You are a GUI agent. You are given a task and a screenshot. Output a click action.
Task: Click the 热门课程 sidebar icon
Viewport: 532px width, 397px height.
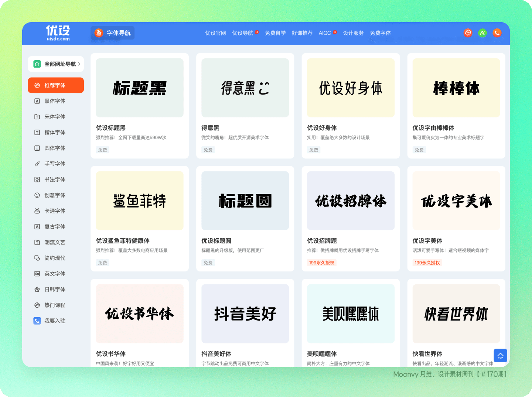(37, 305)
